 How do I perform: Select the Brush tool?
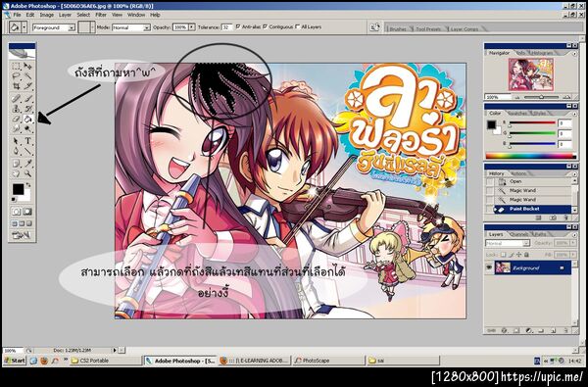coord(27,99)
